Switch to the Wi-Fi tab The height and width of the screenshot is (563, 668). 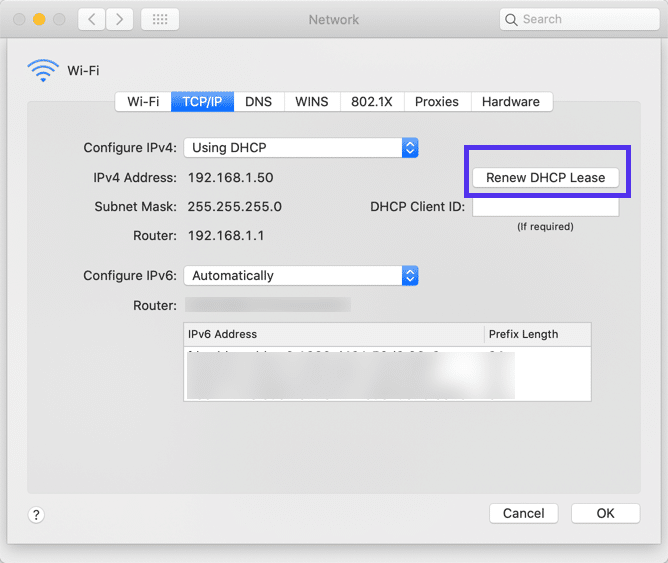pyautogui.click(x=143, y=101)
